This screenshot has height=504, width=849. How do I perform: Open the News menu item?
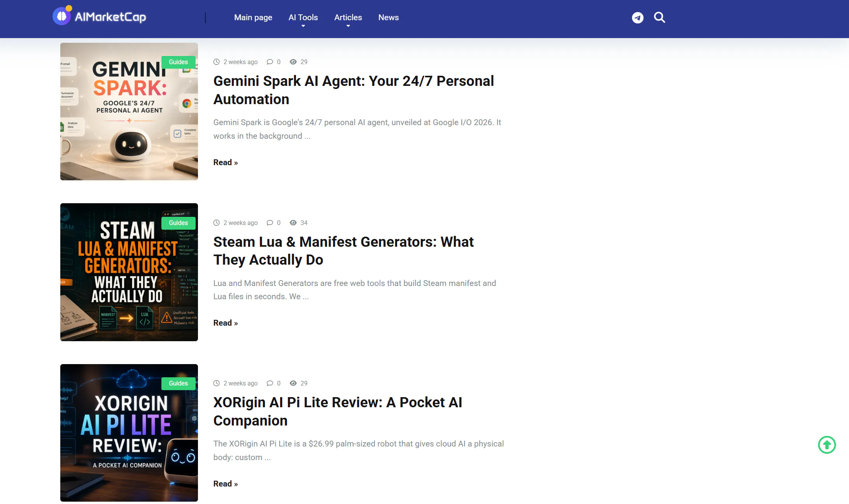[389, 17]
